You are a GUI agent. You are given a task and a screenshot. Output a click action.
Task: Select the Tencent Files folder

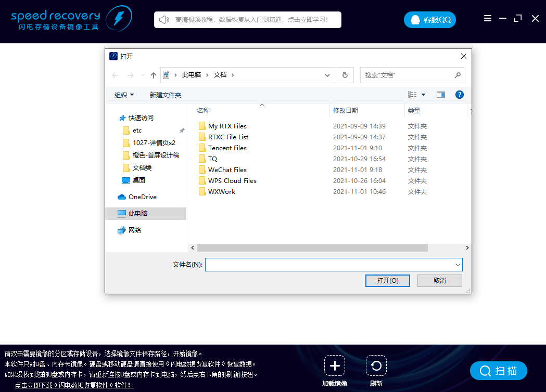coord(227,148)
